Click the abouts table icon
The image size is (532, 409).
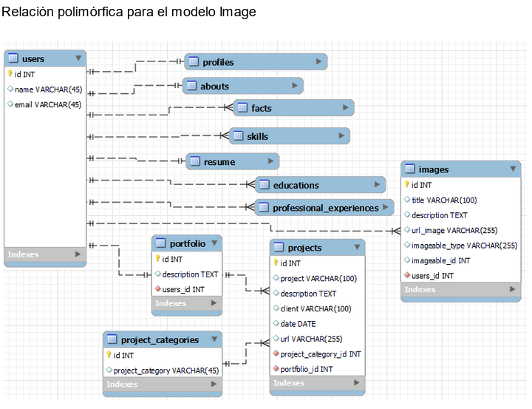tap(191, 86)
